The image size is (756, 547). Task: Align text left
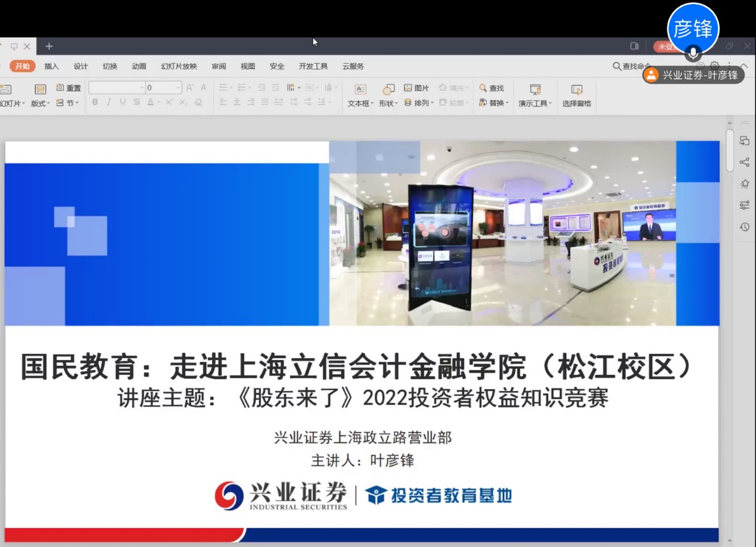click(223, 102)
